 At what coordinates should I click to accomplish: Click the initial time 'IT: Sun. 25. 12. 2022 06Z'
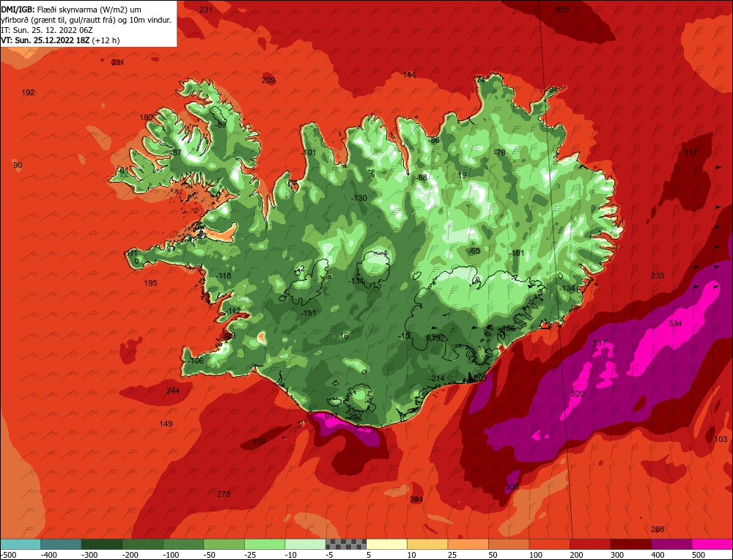click(x=47, y=30)
